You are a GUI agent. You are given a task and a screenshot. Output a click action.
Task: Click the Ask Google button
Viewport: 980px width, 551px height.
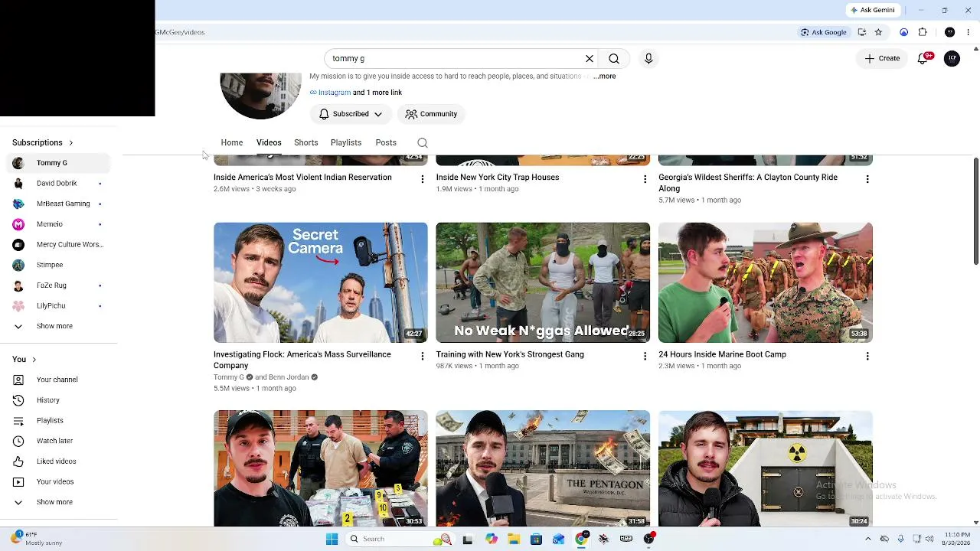coord(824,32)
